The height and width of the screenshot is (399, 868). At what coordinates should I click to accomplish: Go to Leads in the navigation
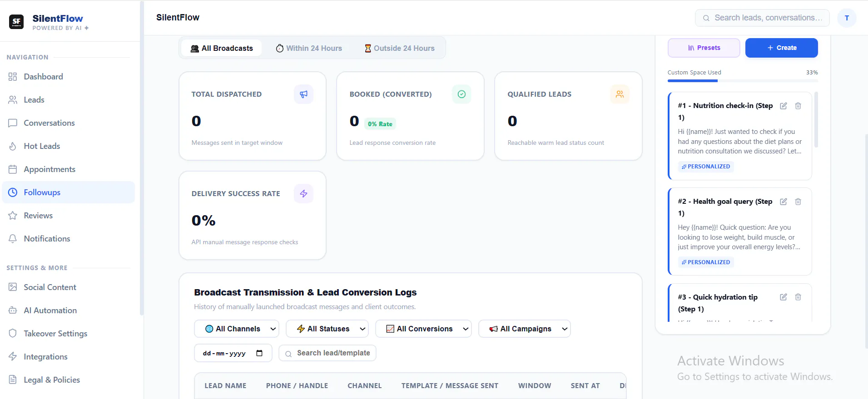[x=69, y=100]
